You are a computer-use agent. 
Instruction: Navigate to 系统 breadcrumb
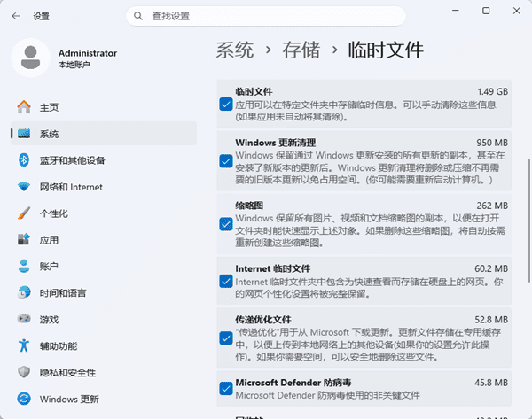235,50
